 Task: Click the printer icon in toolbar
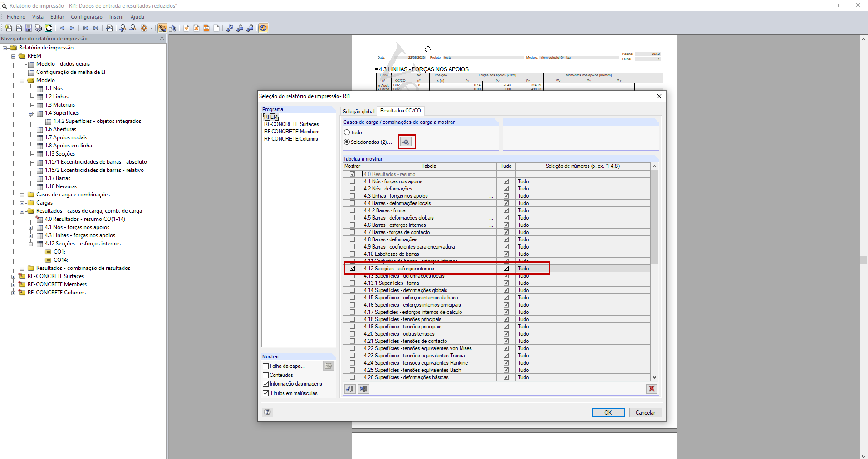[39, 28]
